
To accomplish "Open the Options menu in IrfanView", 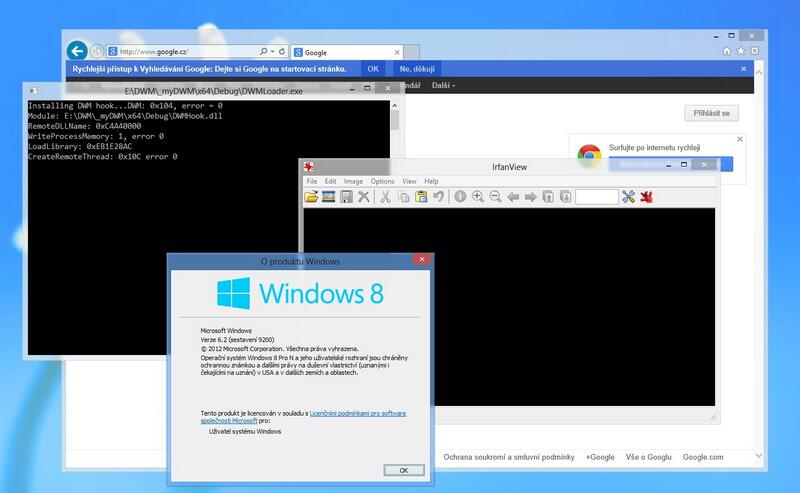I will (382, 181).
